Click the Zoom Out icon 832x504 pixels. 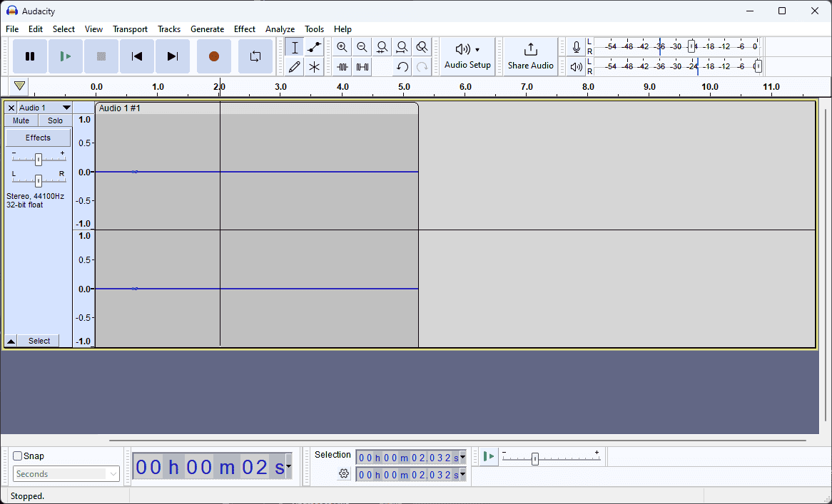pyautogui.click(x=362, y=47)
